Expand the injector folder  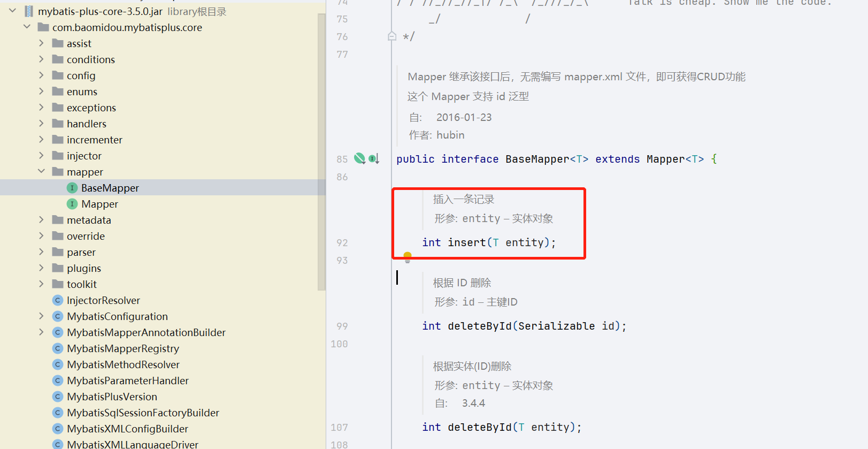pyautogui.click(x=41, y=155)
